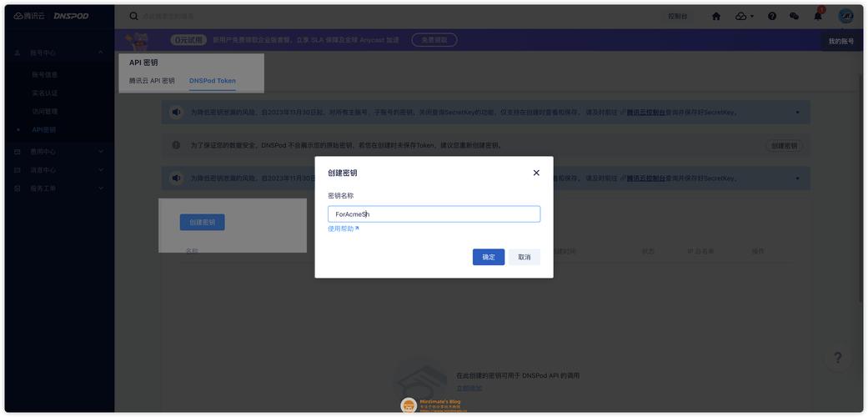868x417 pixels.
Task: Click the 创建密钥 dialog title
Action: click(x=342, y=173)
